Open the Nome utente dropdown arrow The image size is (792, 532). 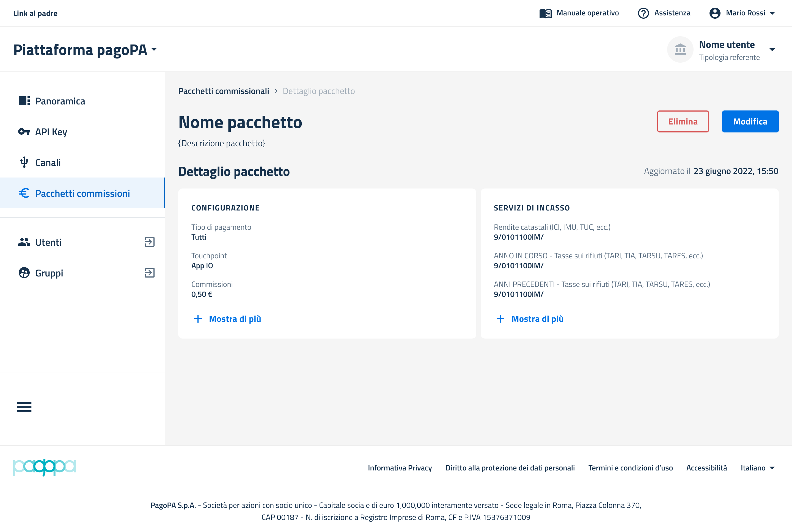click(772, 49)
